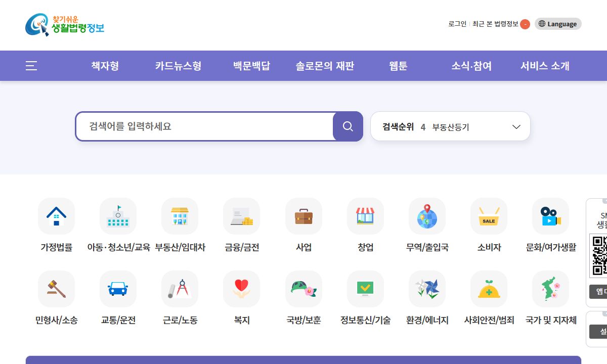The image size is (607, 364).
Task: Open the 무역/출입국 globe icon
Action: coord(427,216)
